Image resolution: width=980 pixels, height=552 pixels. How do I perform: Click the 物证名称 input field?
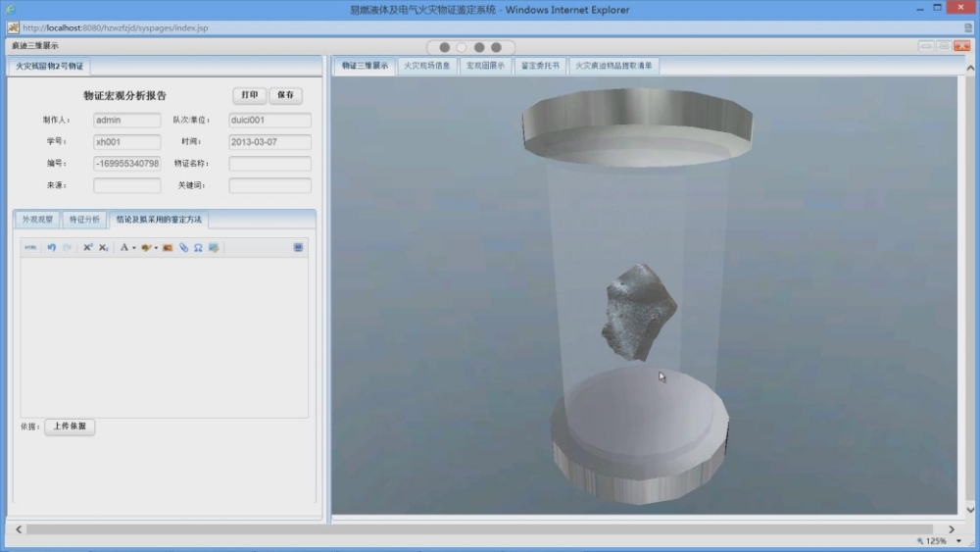click(269, 164)
